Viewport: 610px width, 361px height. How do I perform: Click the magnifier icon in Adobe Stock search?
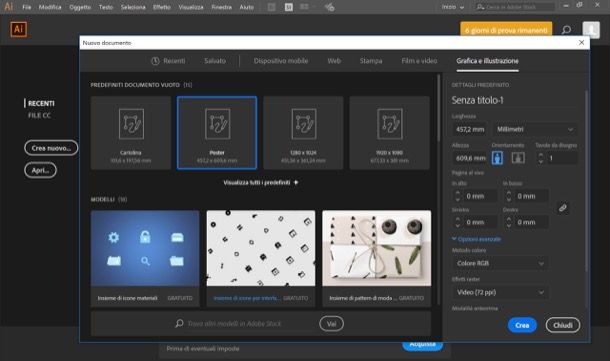click(x=179, y=323)
